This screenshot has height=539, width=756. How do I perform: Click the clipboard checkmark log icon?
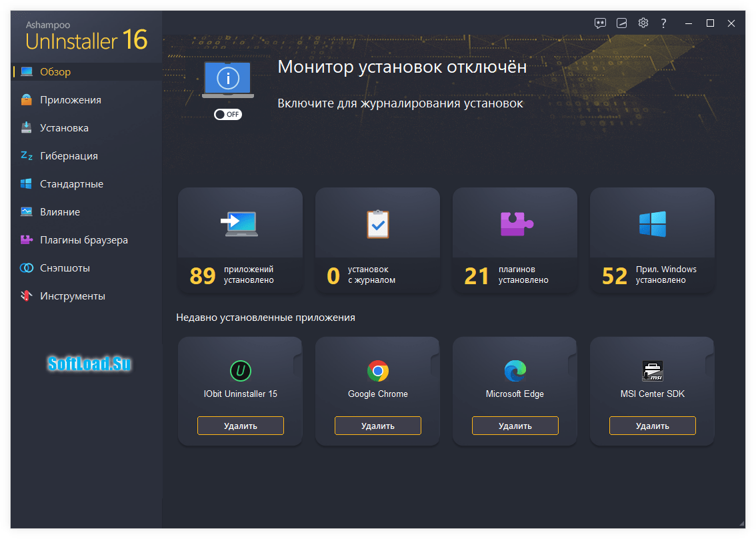point(377,224)
